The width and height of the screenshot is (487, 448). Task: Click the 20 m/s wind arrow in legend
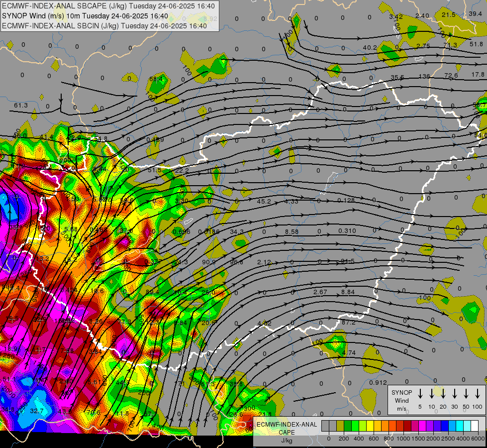pos(443,394)
